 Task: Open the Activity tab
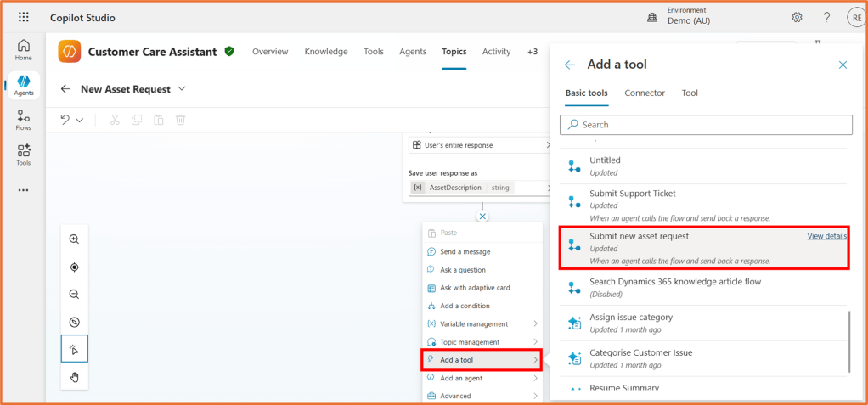496,52
